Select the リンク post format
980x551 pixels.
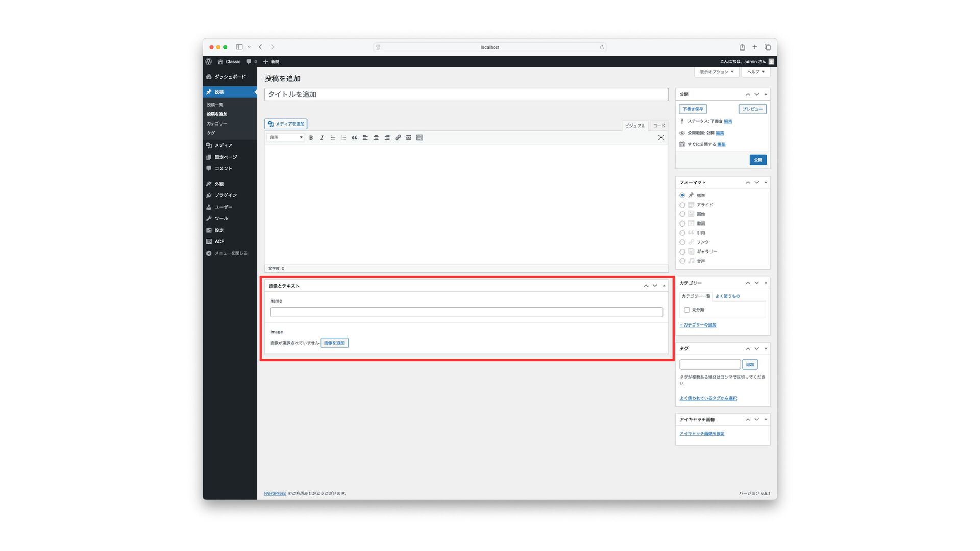[682, 242]
